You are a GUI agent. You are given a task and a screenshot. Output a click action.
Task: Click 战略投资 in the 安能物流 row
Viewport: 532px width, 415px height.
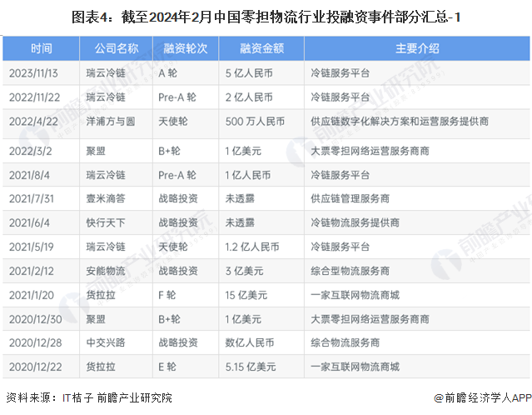pyautogui.click(x=178, y=271)
